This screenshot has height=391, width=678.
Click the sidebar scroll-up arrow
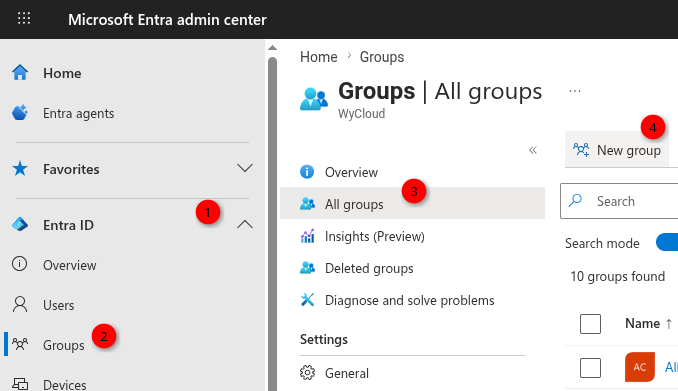tap(272, 47)
